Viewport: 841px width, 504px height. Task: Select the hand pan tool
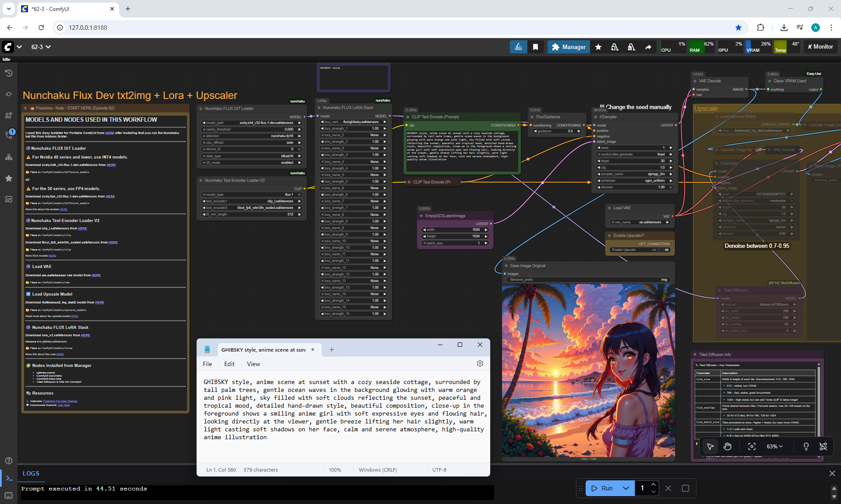pyautogui.click(x=728, y=446)
